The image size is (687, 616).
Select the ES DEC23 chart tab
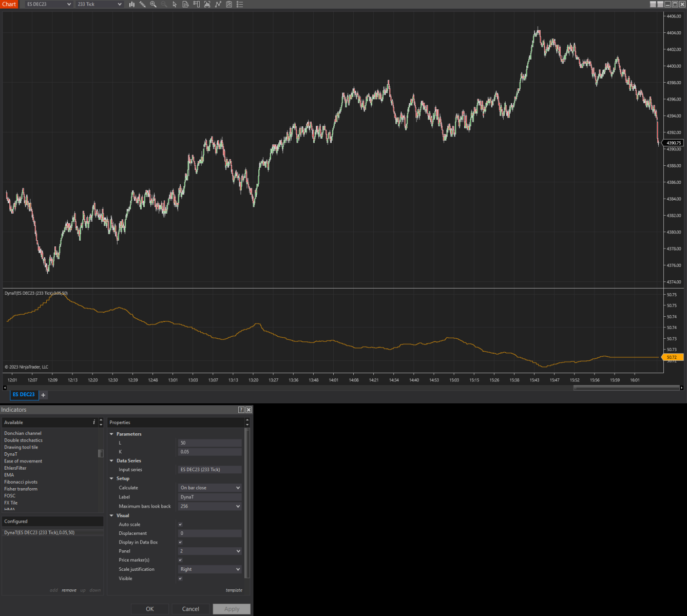click(24, 395)
